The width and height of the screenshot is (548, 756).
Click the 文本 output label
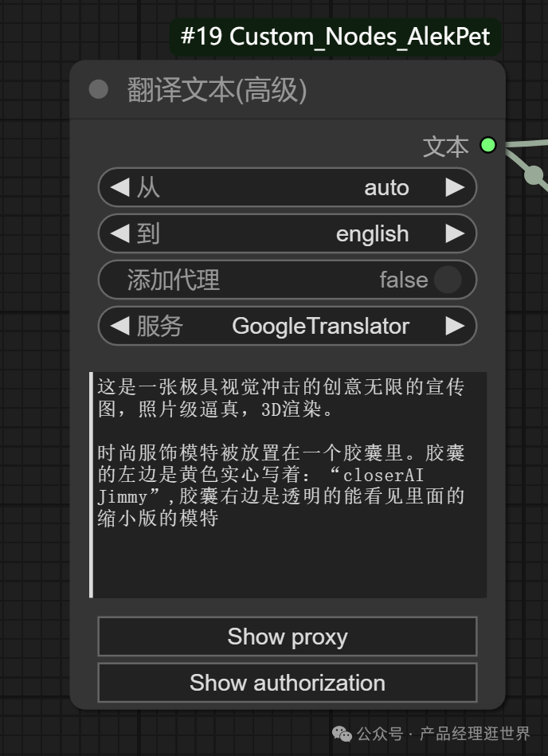point(446,146)
